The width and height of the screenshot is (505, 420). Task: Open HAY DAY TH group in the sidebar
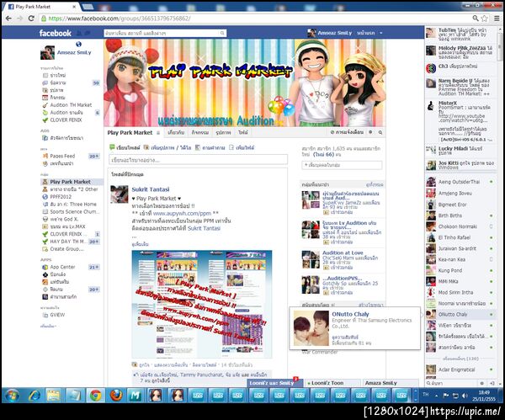pos(68,242)
